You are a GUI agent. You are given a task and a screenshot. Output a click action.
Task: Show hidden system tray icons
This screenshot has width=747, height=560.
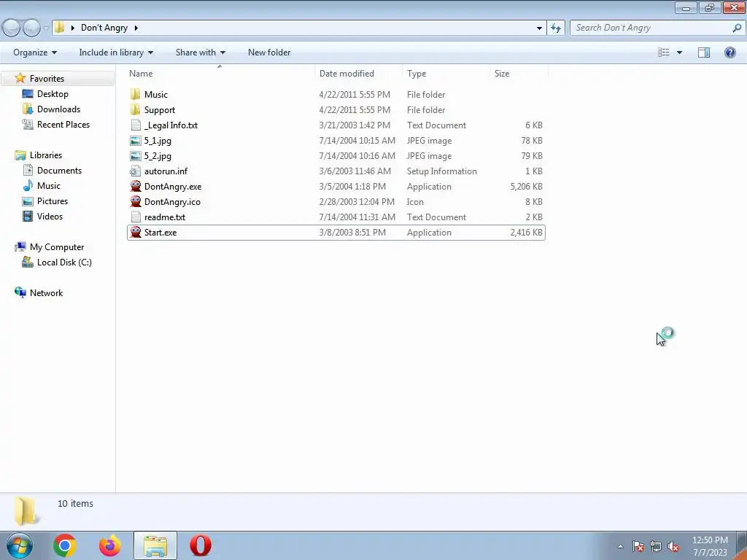click(620, 546)
